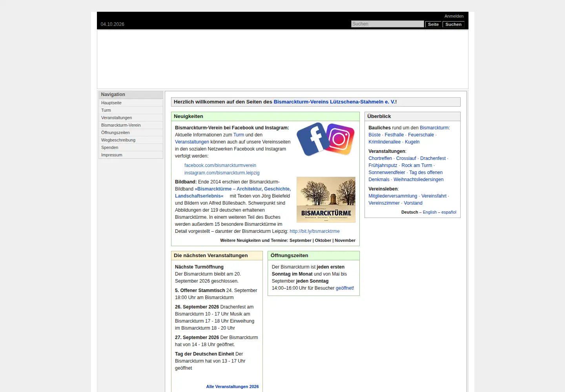The width and height of the screenshot is (565, 392).
Task: Open the http://bit.ly/bsmarcktrme link
Action: [315, 231]
